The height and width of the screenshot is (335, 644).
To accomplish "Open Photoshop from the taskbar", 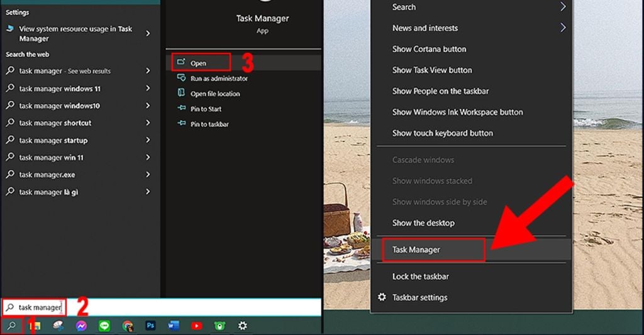I will [150, 326].
